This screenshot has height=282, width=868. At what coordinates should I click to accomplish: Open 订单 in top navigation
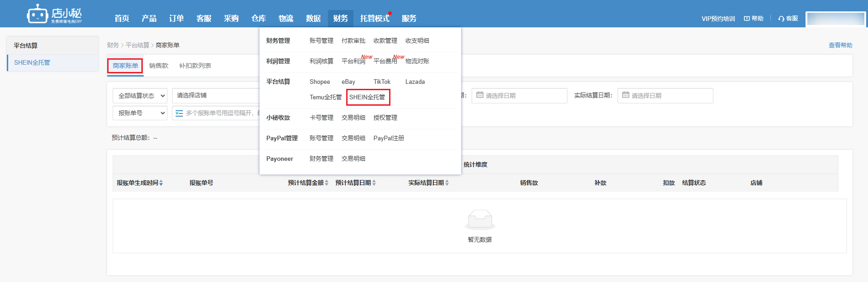tap(177, 18)
